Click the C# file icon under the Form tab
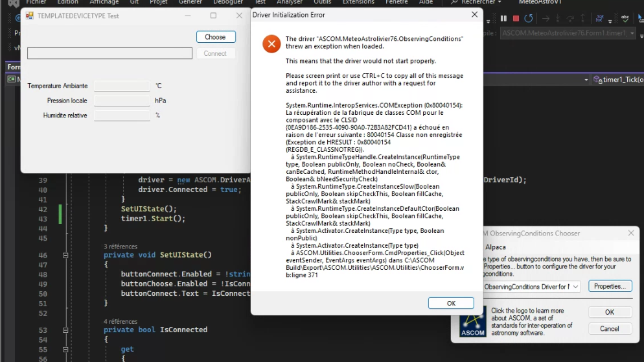This screenshot has width=644, height=362. (12, 79)
